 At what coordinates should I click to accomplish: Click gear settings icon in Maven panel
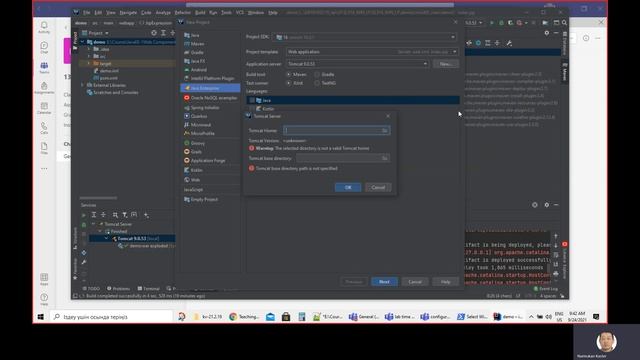tap(547, 33)
